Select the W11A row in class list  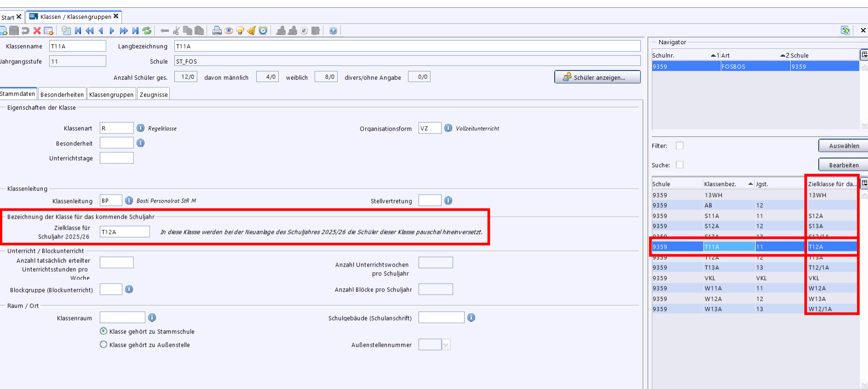(713, 288)
